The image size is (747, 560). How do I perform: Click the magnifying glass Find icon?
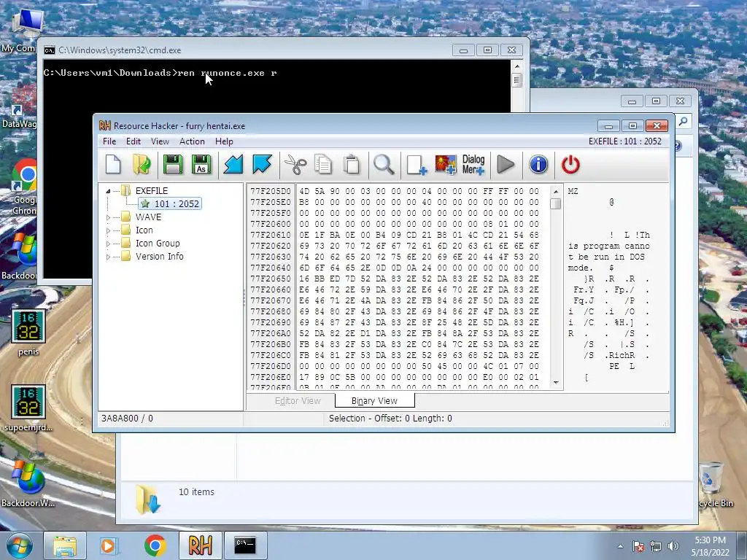pyautogui.click(x=384, y=165)
